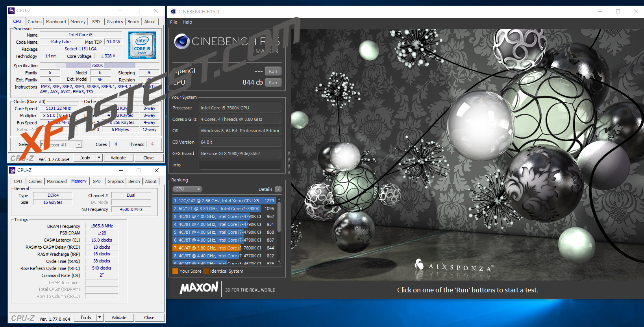Show the Graphics tab in lower CPU-Z window
This screenshot has height=327, width=644.
pos(116,181)
